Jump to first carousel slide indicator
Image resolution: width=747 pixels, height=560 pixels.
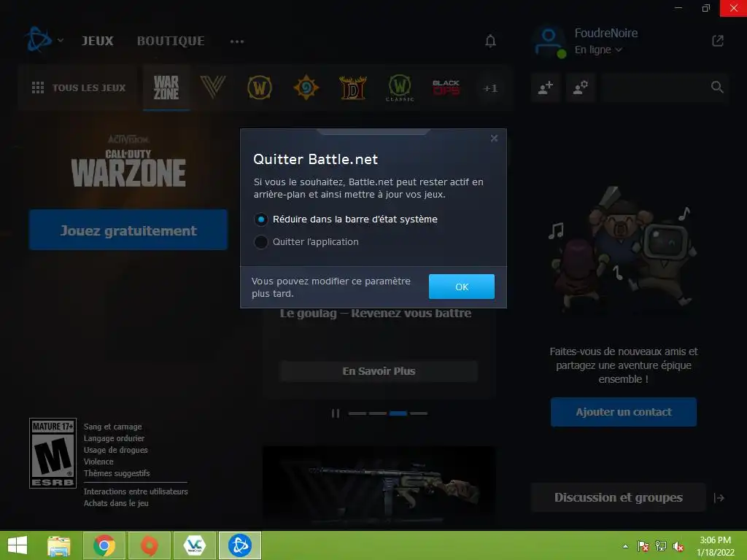coord(357,413)
